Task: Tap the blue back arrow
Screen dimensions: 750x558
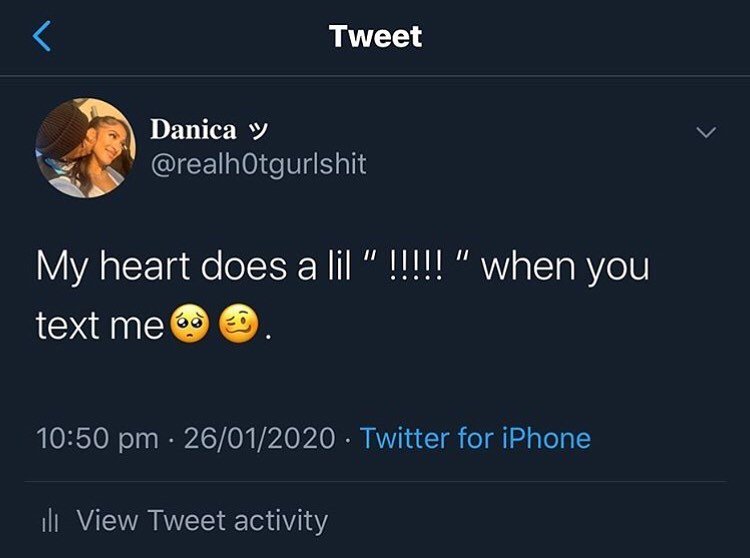Action: (41, 37)
